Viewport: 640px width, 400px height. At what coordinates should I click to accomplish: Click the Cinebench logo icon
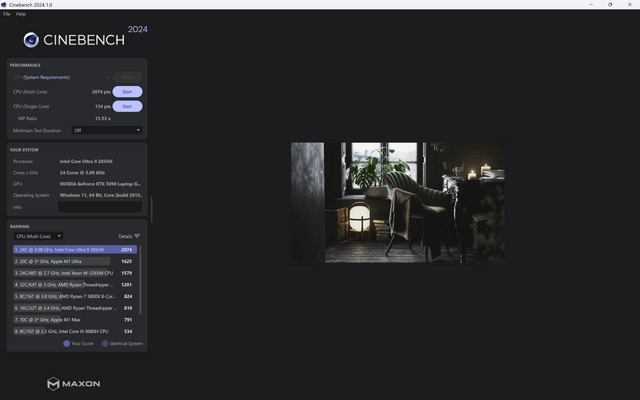coord(31,40)
